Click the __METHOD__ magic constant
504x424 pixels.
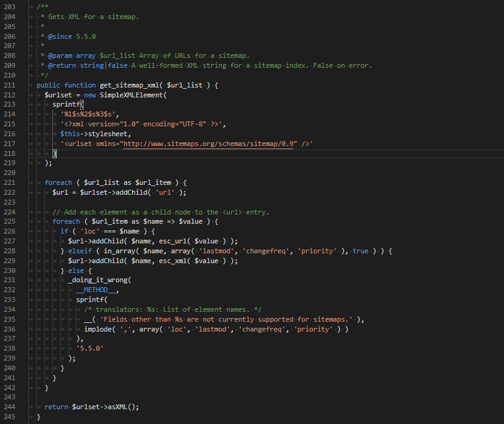pyautogui.click(x=96, y=290)
